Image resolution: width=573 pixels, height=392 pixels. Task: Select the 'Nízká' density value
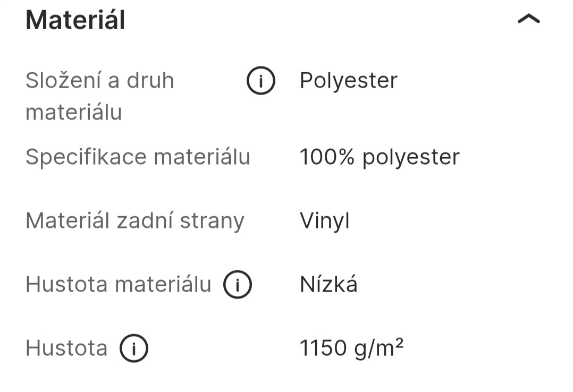(x=328, y=285)
